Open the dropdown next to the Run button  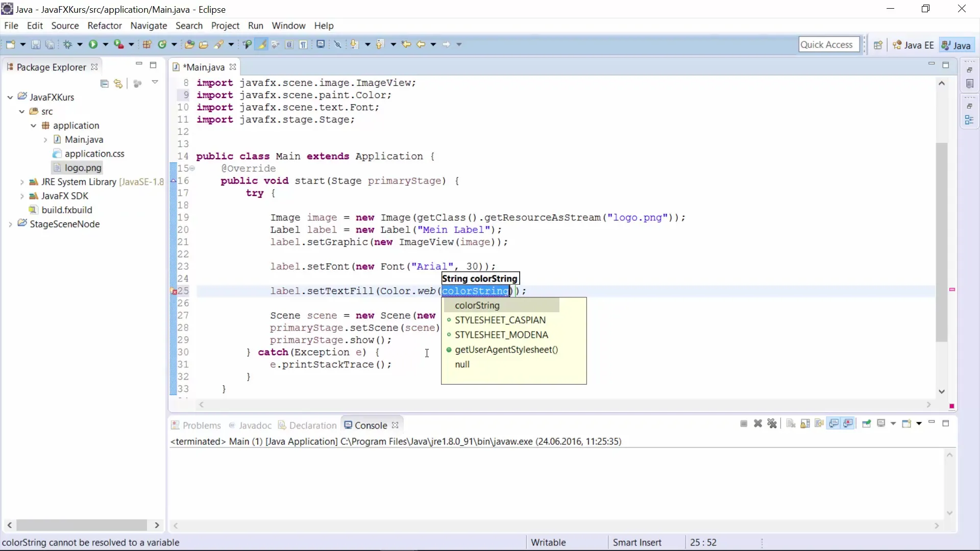(106, 45)
